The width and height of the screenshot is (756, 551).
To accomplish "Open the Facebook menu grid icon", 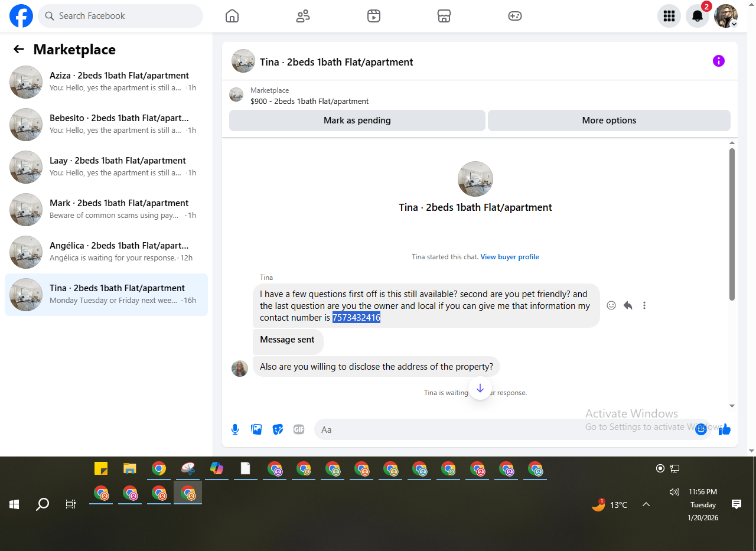I will [669, 16].
